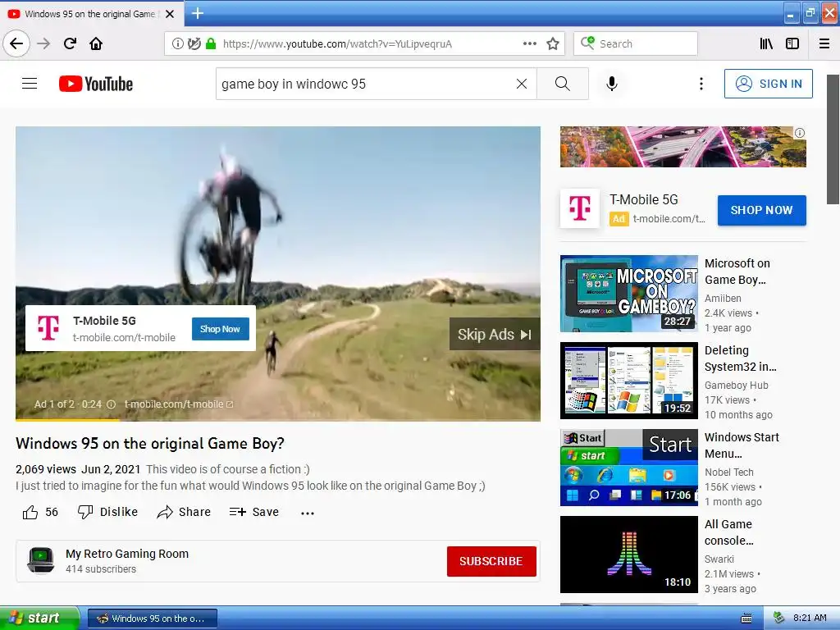This screenshot has height=630, width=840.
Task: Click the SIGN IN button
Action: (768, 84)
